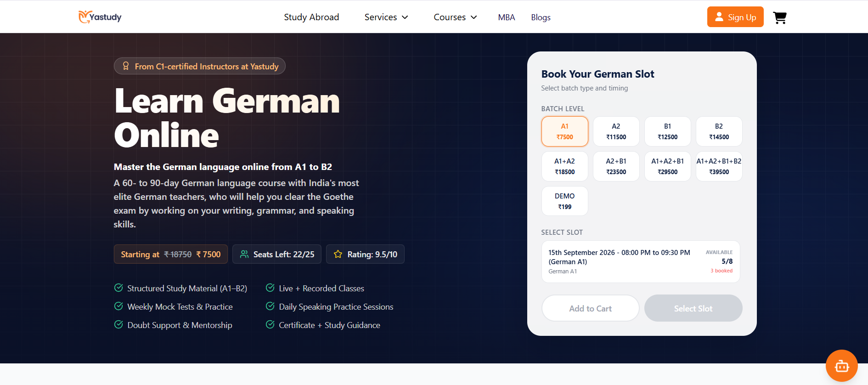The height and width of the screenshot is (385, 868).
Task: Expand the Courses dropdown menu
Action: coord(456,17)
